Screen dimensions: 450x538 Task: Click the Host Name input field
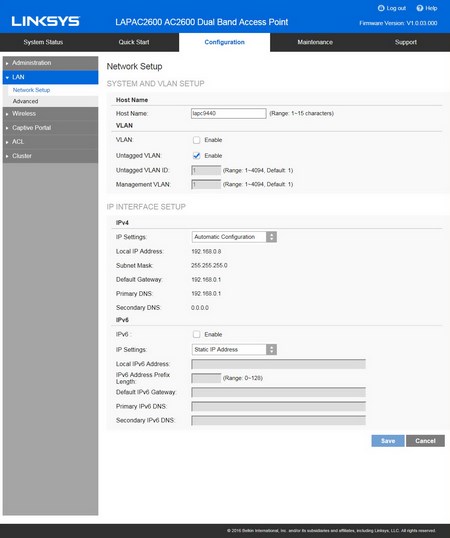(228, 113)
